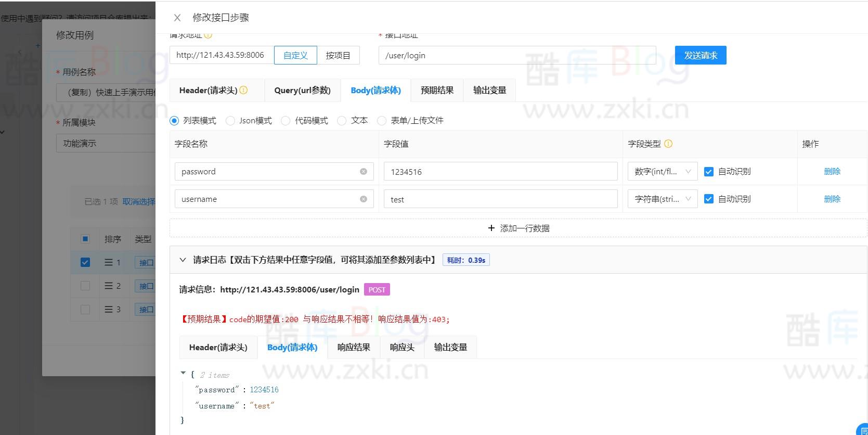The width and height of the screenshot is (868, 435).
Task: Click the username field name input
Action: pos(274,199)
